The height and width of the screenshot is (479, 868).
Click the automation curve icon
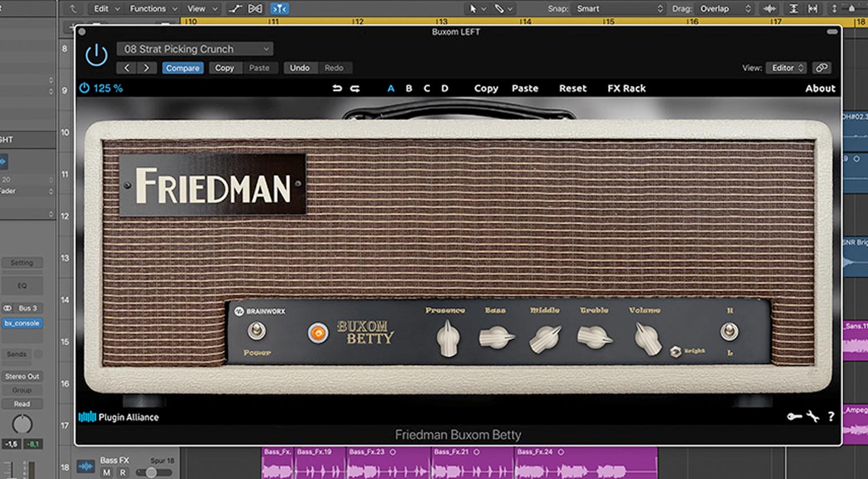point(236,8)
